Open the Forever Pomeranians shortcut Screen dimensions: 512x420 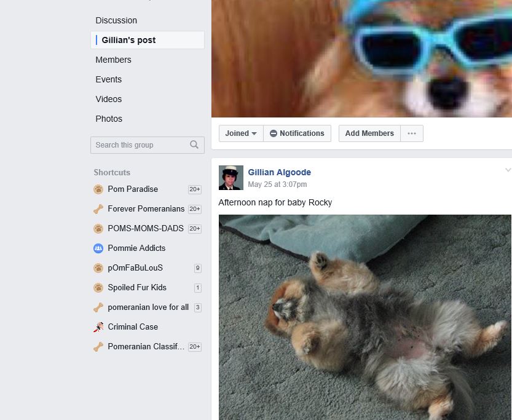(146, 208)
